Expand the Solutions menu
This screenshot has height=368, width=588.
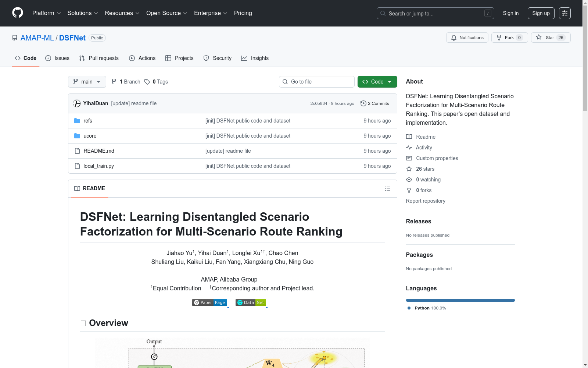click(x=83, y=13)
